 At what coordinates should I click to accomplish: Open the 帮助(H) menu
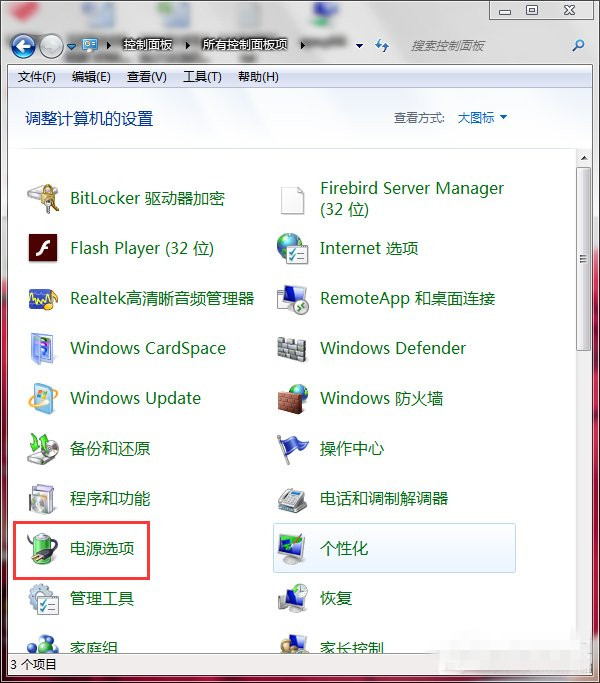258,77
